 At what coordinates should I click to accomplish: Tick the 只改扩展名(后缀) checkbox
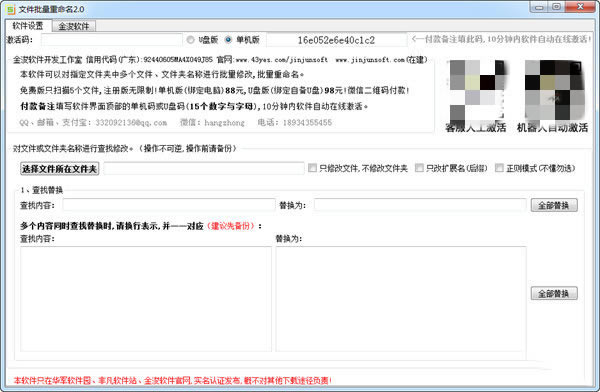419,168
